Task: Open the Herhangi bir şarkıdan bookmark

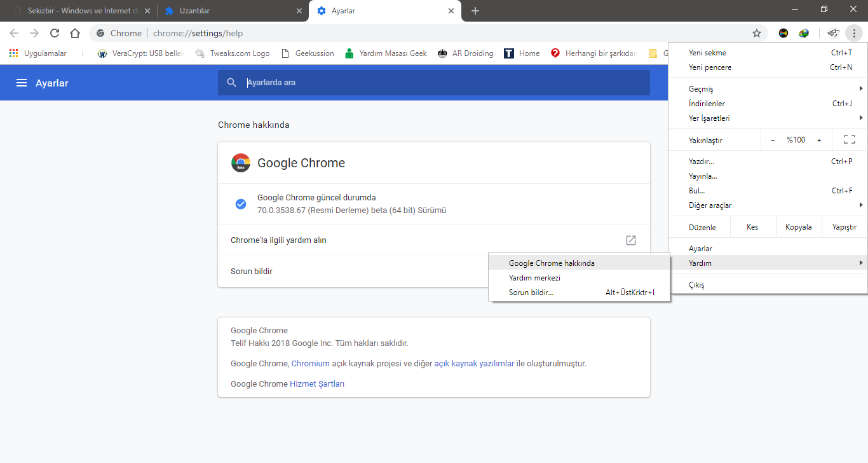Action: click(593, 53)
